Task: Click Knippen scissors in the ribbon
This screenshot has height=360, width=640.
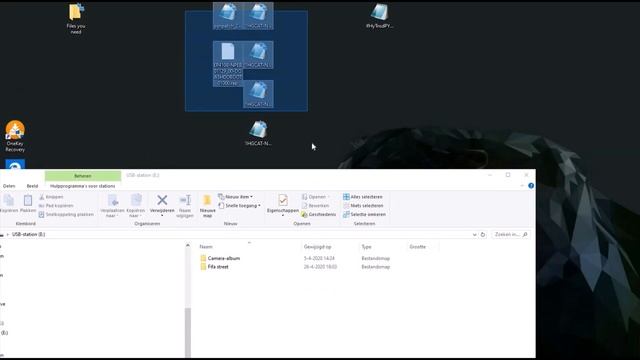Action: 51,197
